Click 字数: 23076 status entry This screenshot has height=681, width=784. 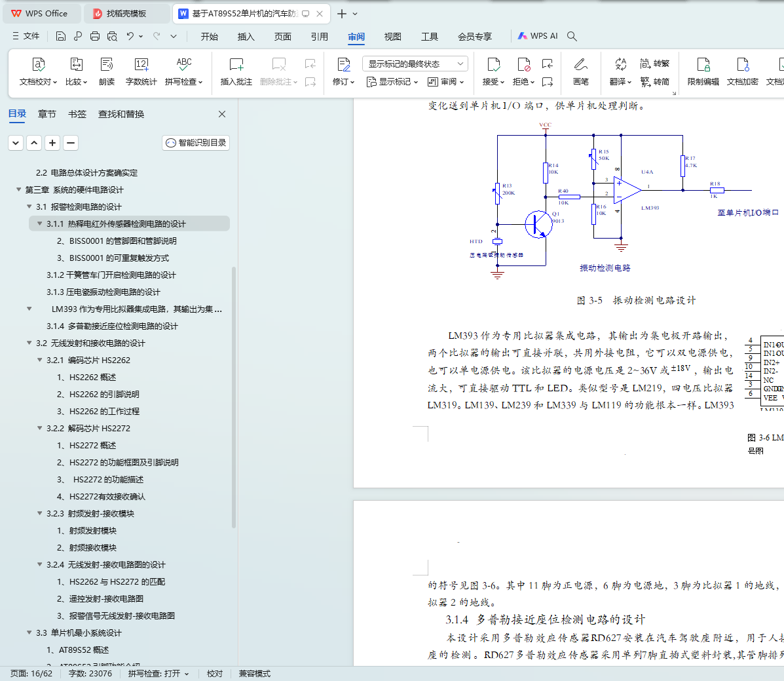90,674
